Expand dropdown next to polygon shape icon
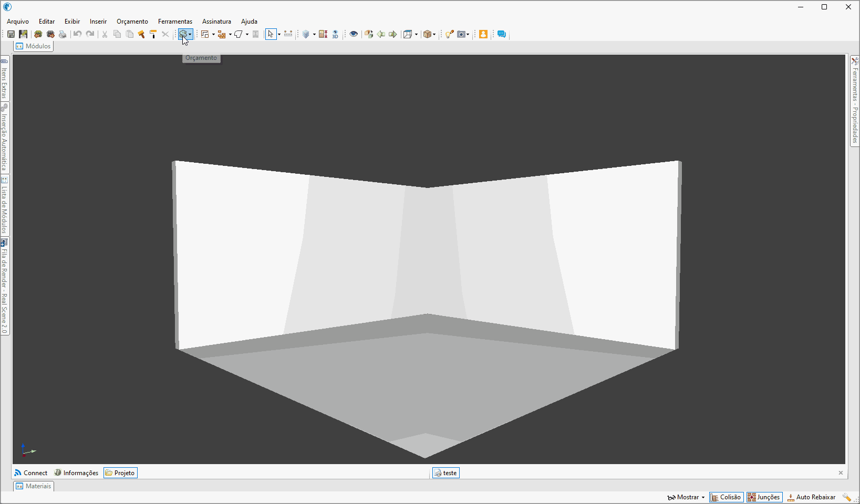The image size is (860, 504). [x=247, y=35]
